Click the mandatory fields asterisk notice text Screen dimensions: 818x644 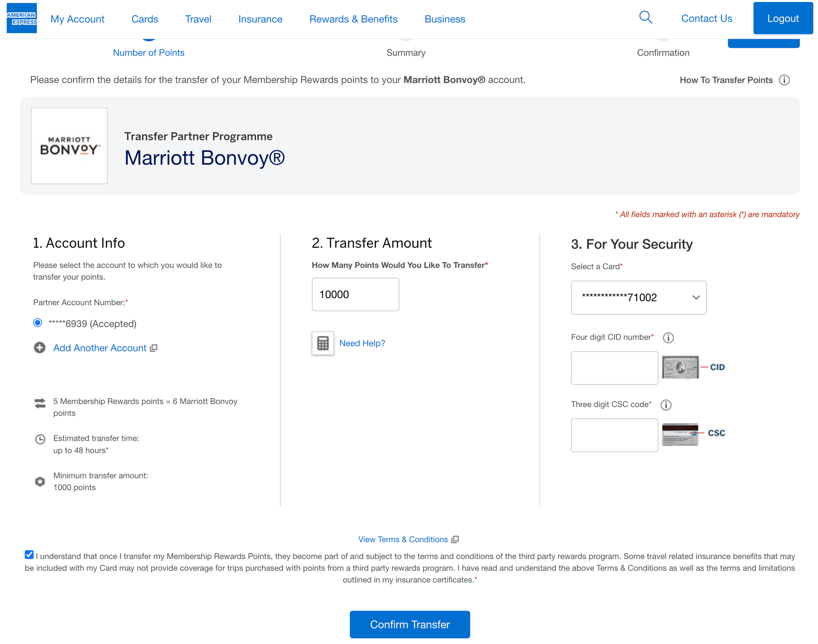[707, 215]
